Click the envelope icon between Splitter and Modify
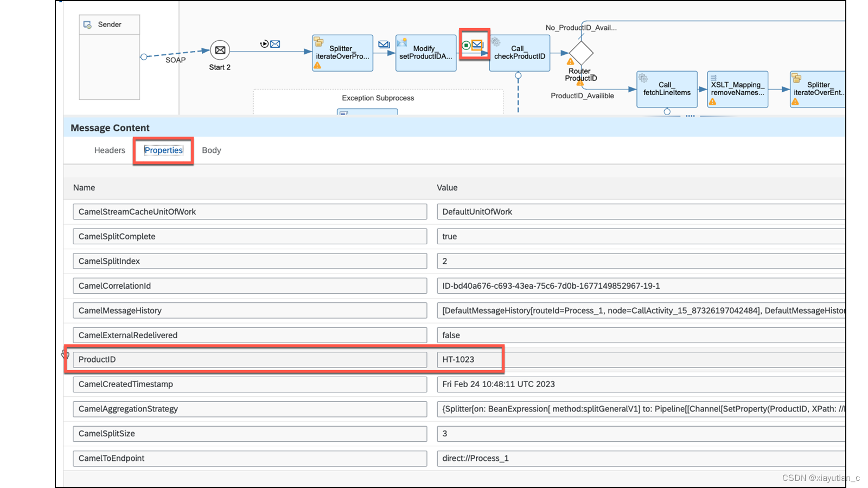This screenshot has width=868, height=488. (x=384, y=45)
